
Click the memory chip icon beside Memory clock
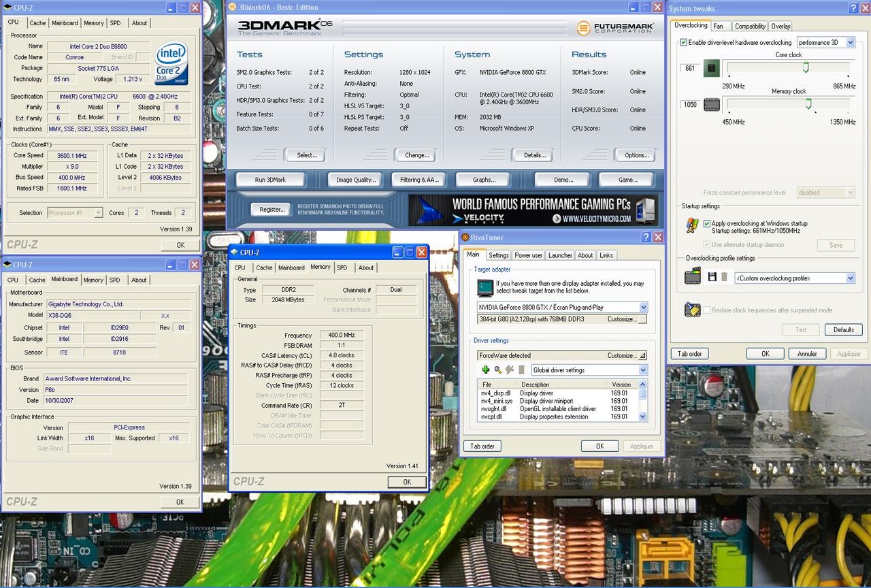tap(712, 105)
